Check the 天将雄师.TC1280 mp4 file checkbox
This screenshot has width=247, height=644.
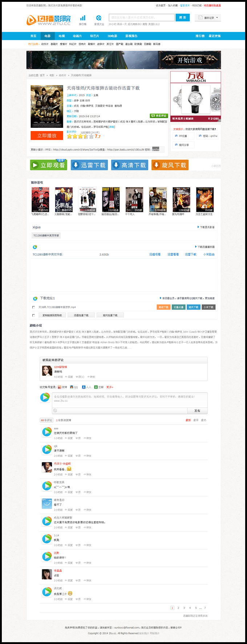(33, 307)
